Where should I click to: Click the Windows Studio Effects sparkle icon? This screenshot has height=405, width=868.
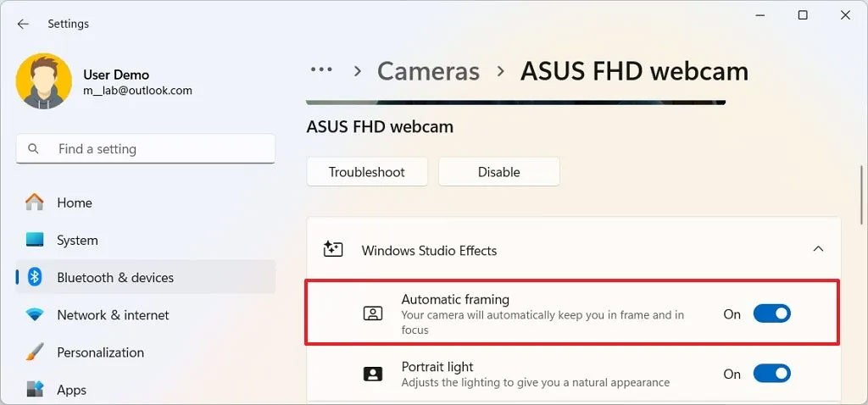[333, 250]
